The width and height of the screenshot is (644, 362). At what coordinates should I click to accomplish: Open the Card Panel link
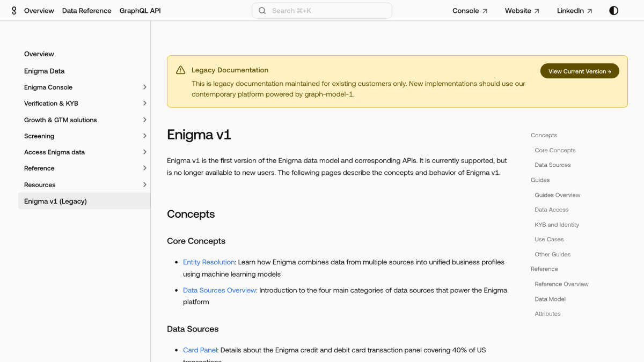[200, 350]
